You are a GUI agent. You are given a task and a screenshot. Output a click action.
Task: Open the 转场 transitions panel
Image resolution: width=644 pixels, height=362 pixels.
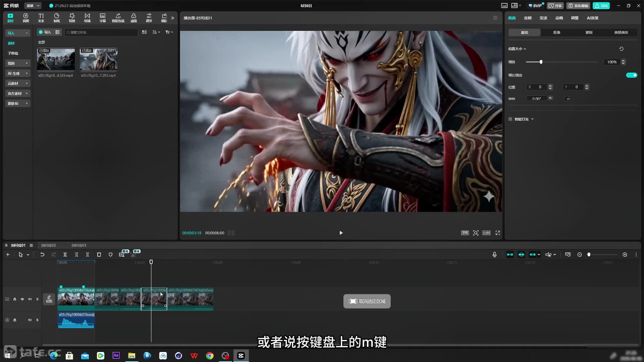tap(87, 18)
